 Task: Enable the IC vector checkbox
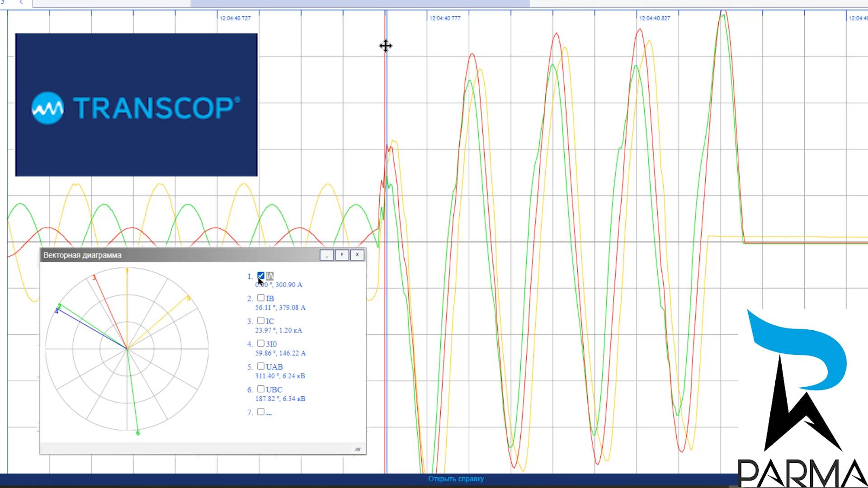click(x=261, y=320)
